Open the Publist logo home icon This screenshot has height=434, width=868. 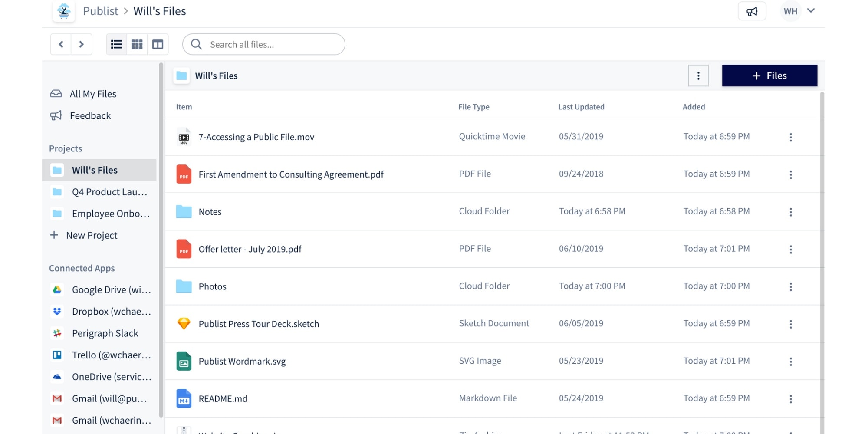[x=64, y=11]
